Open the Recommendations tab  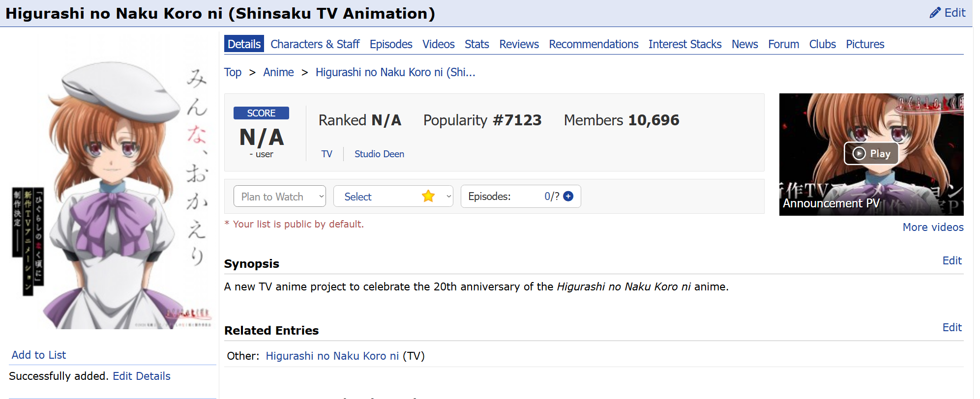click(x=594, y=44)
